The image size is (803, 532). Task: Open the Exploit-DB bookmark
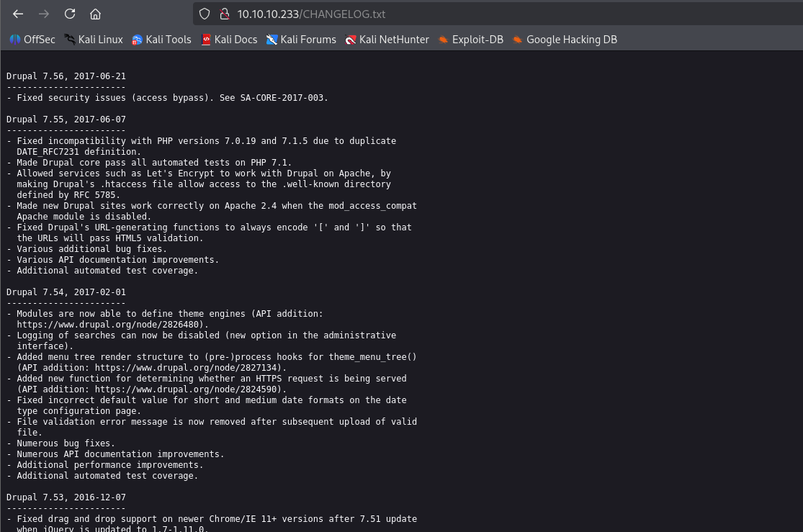coord(471,40)
